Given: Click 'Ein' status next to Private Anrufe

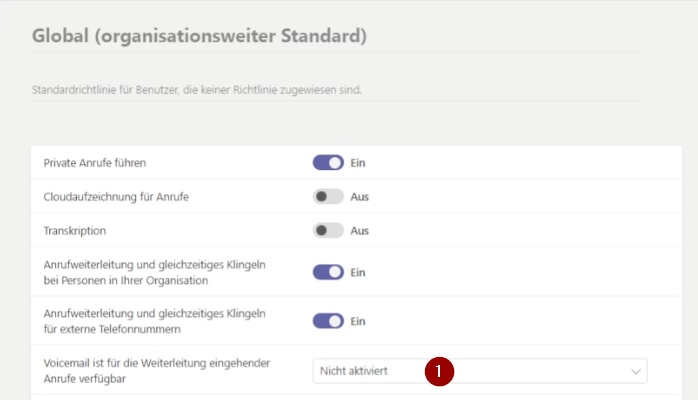Looking at the screenshot, I should click(x=357, y=162).
